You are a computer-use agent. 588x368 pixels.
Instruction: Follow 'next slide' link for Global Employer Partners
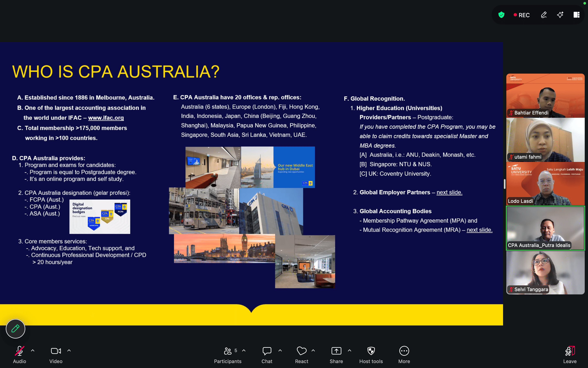449,192
